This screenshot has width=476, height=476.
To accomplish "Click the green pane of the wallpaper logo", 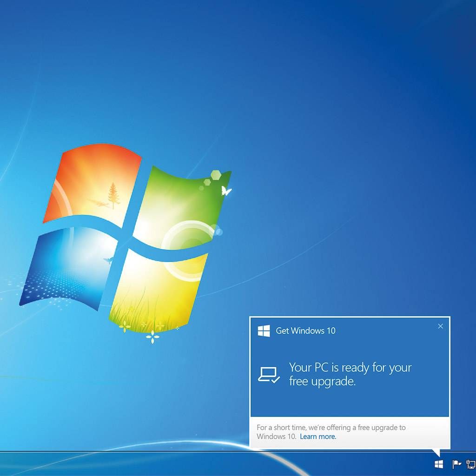I will coord(181,205).
